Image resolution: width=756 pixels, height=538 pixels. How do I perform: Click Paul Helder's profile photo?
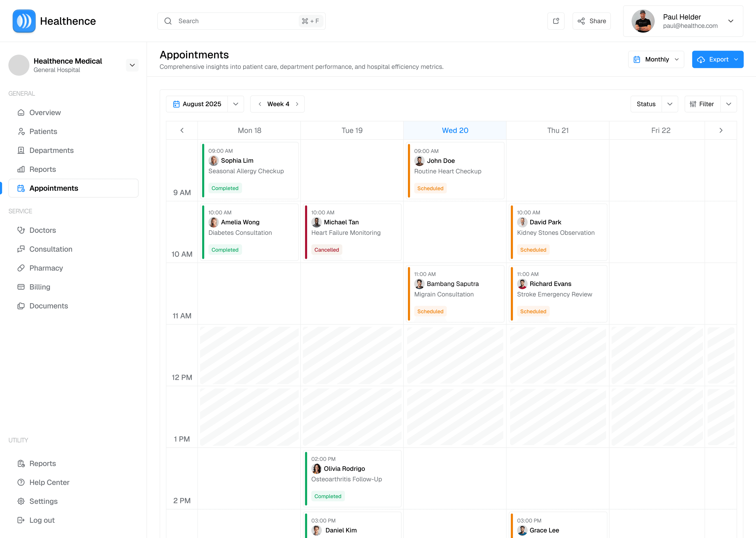643,21
